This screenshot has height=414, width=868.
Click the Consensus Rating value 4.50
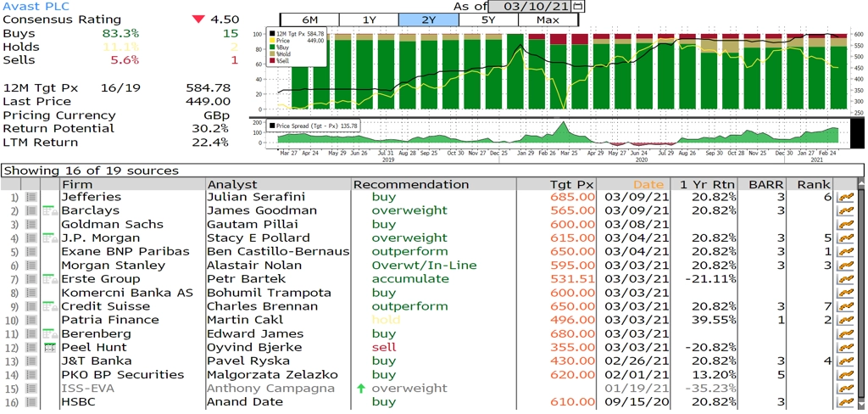pos(224,20)
